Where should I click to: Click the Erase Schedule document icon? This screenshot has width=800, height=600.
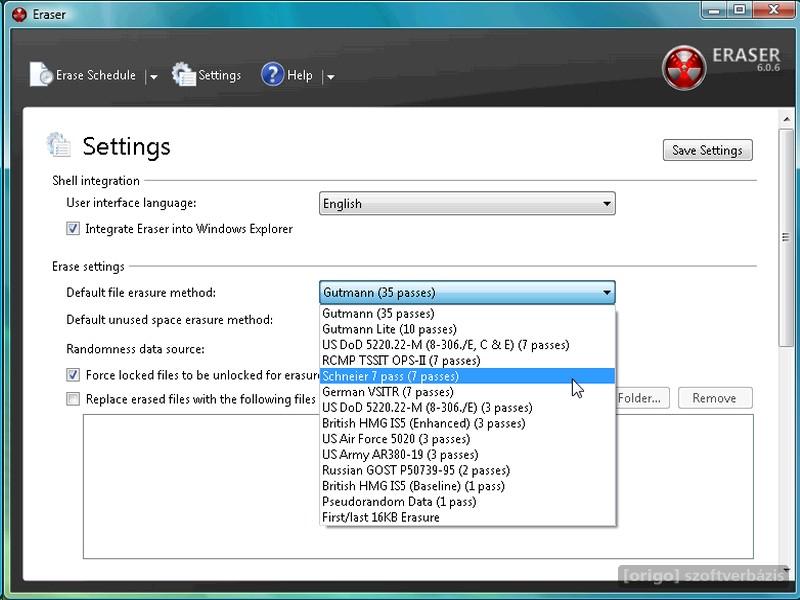click(x=41, y=75)
